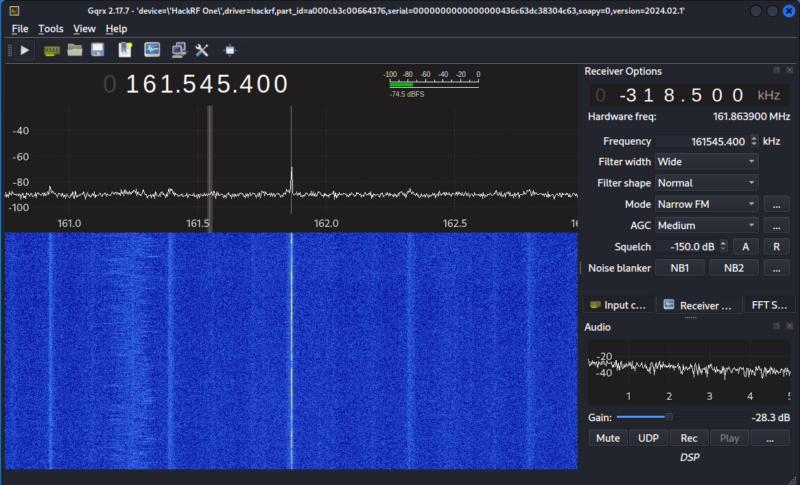Viewport: 800px width, 485px height.
Task: Switch to the Receiver Options tab
Action: (x=698, y=305)
